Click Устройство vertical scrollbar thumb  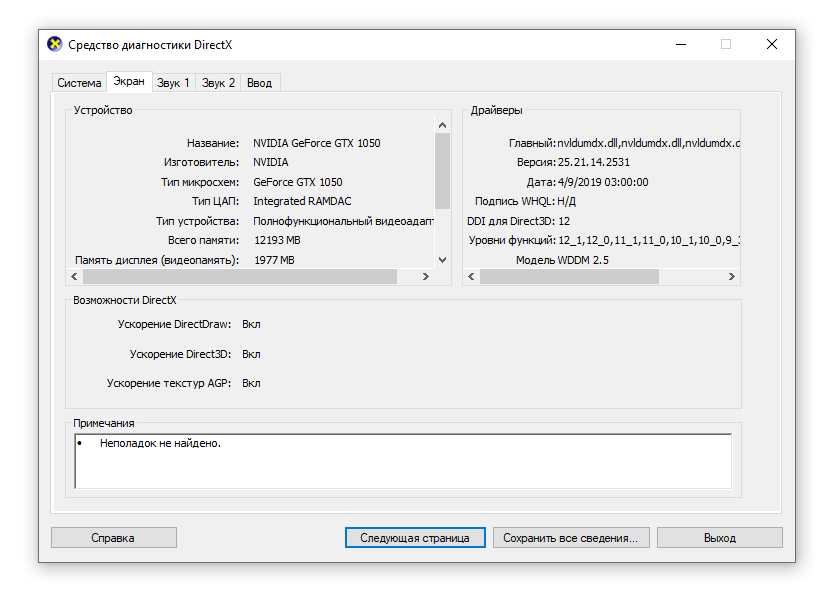coord(442,171)
